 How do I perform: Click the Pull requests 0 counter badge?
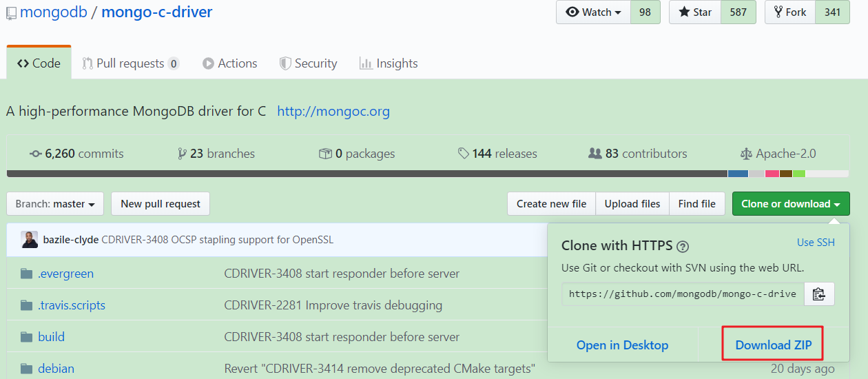(174, 64)
